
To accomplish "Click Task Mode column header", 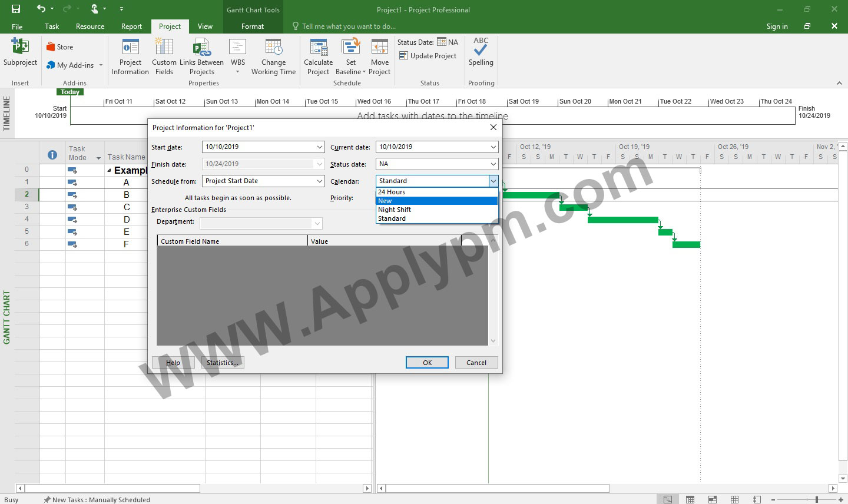I will coord(85,153).
